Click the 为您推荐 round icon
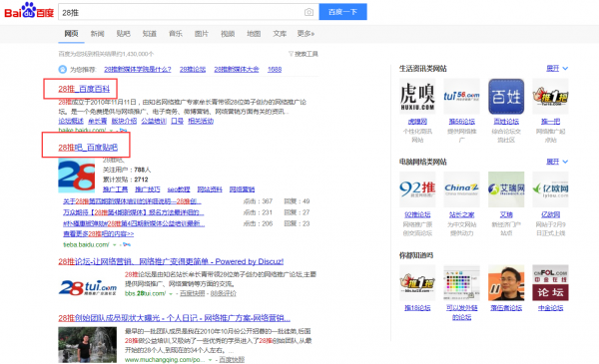Viewport: 599px width, 364px height. 62,70
